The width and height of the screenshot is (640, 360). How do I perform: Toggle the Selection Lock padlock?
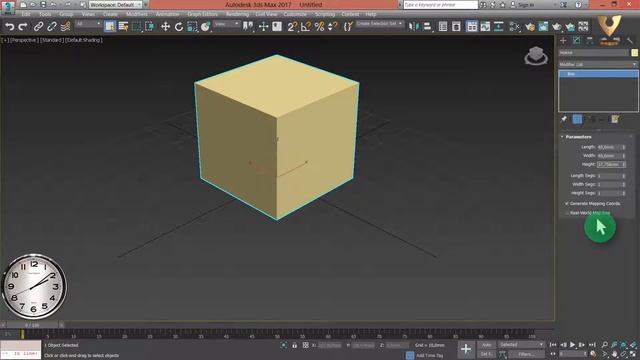tap(294, 345)
